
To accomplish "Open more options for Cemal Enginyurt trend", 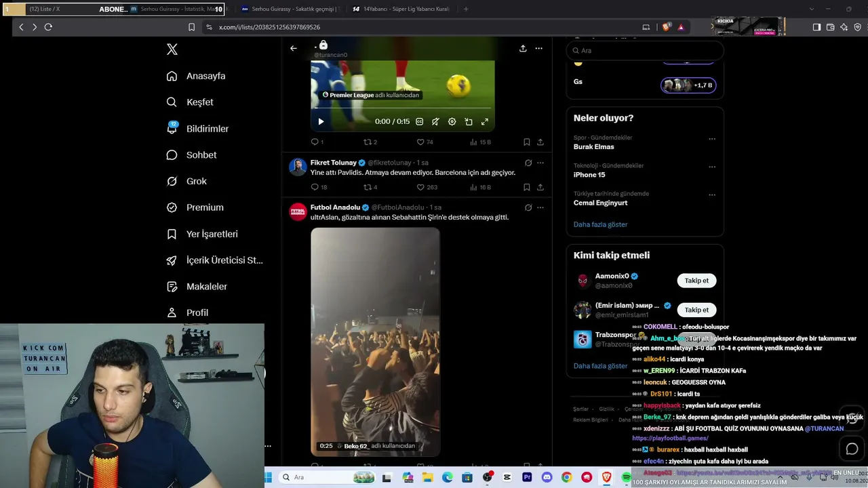I will 712,195.
